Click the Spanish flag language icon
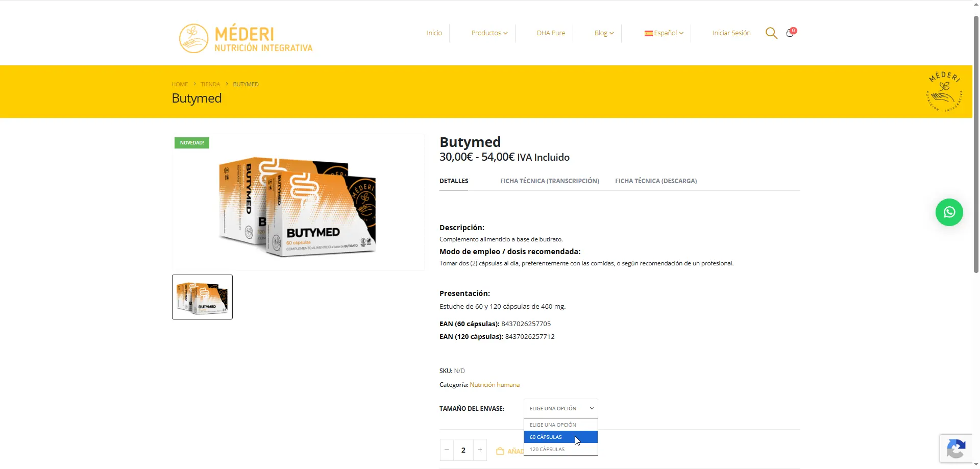 (x=648, y=33)
